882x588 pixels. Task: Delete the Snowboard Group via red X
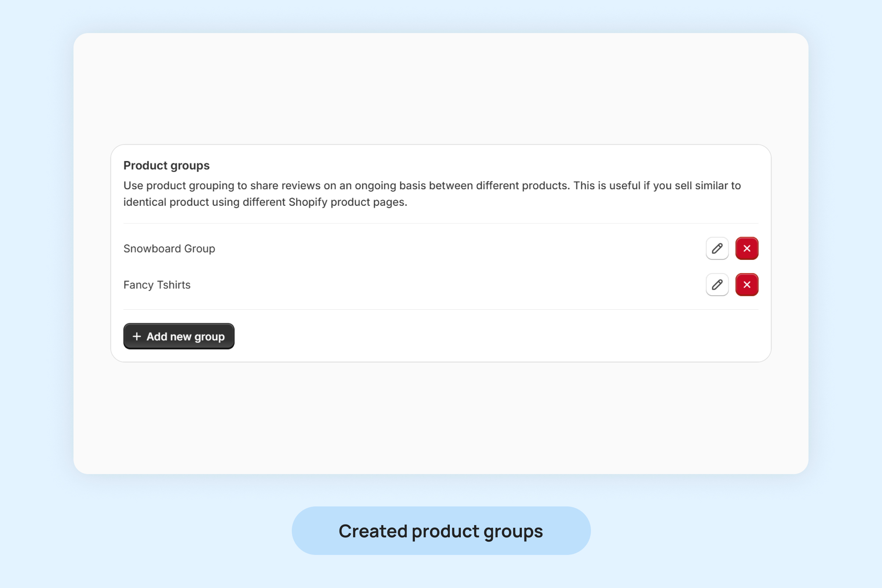coord(747,248)
